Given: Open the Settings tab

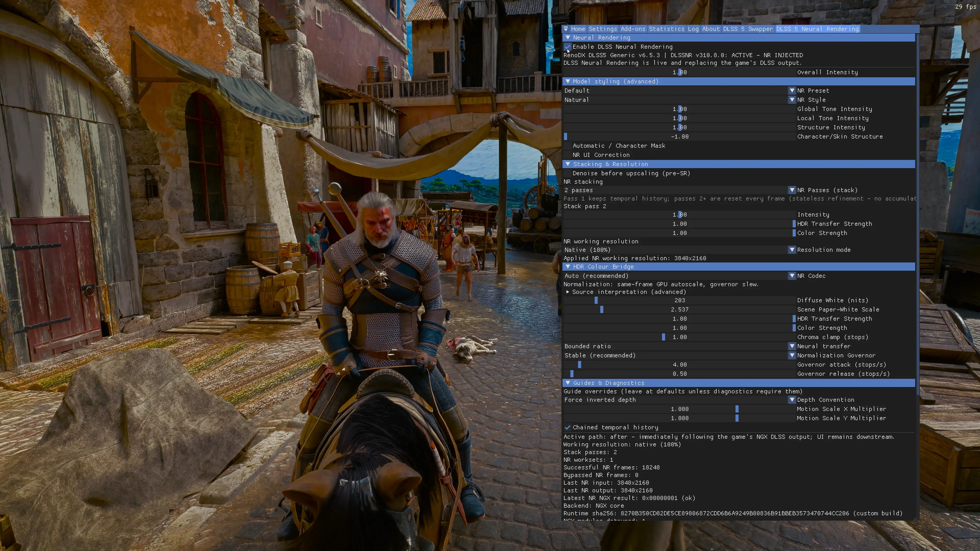Looking at the screenshot, I should point(603,29).
